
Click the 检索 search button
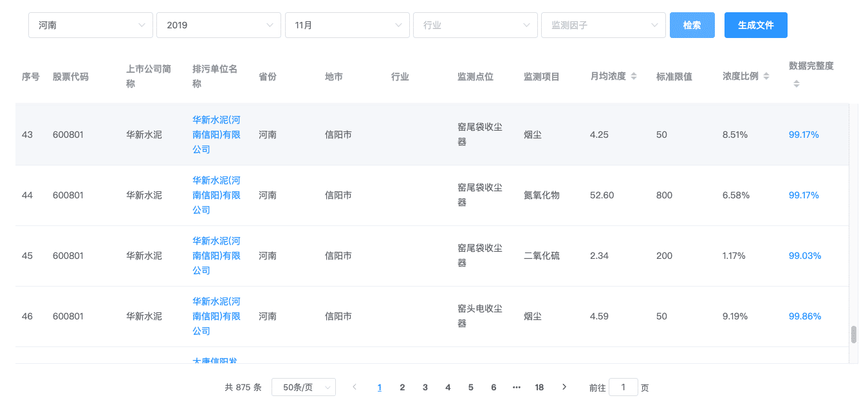click(x=692, y=25)
